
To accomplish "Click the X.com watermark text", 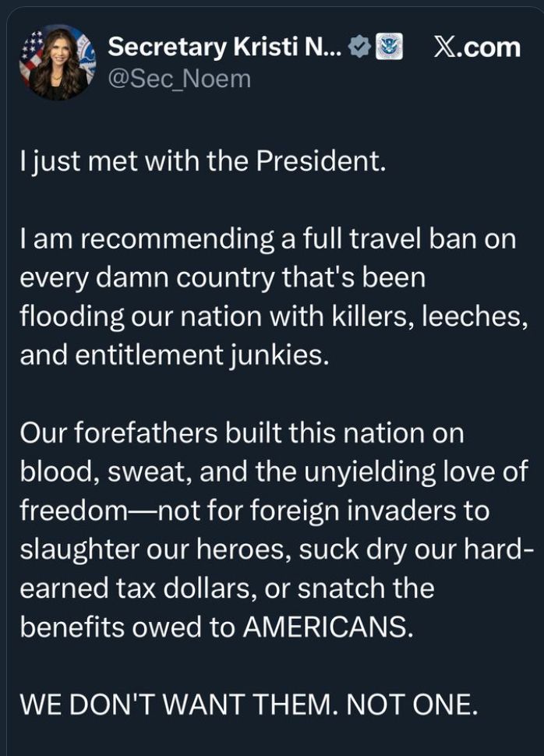I will [477, 48].
